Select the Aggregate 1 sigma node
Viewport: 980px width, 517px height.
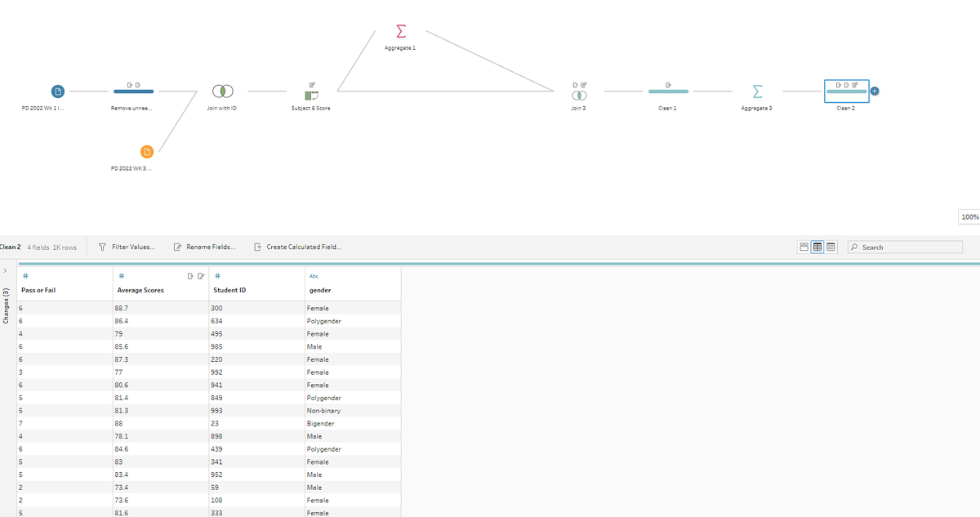(399, 32)
